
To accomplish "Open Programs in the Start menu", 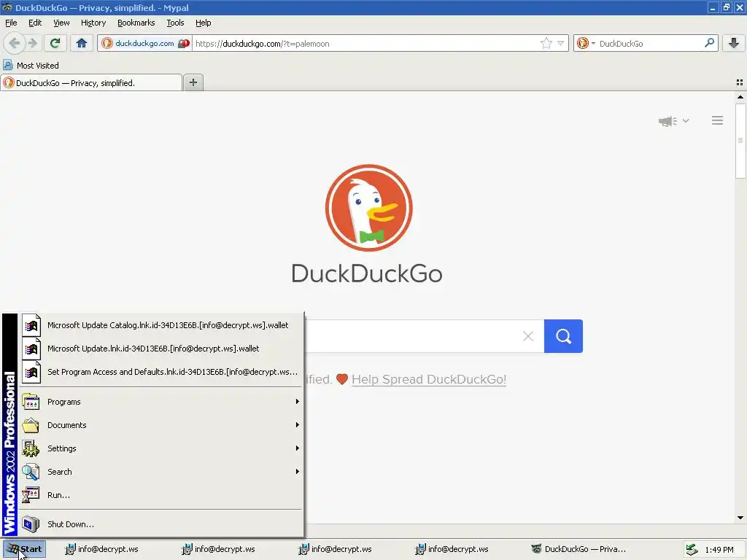I will [160, 402].
